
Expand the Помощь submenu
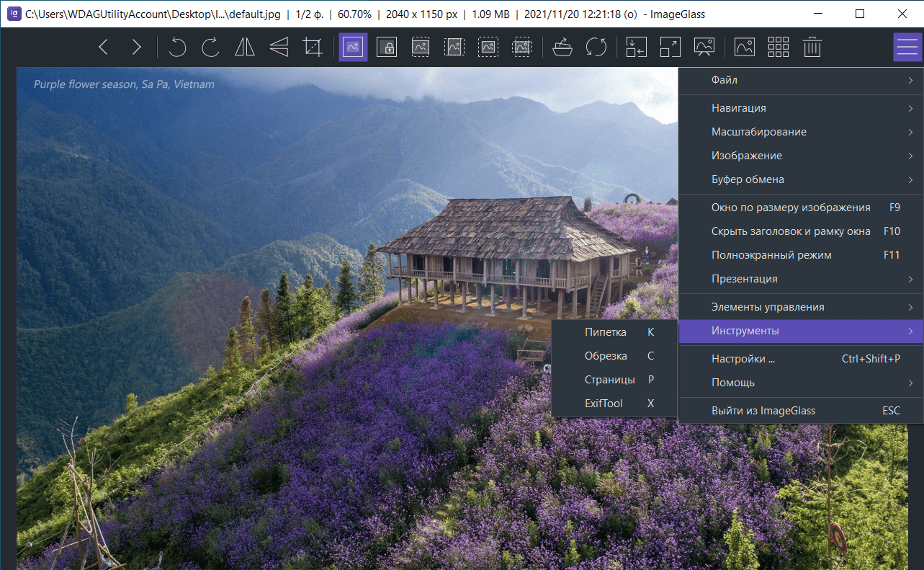tap(801, 383)
